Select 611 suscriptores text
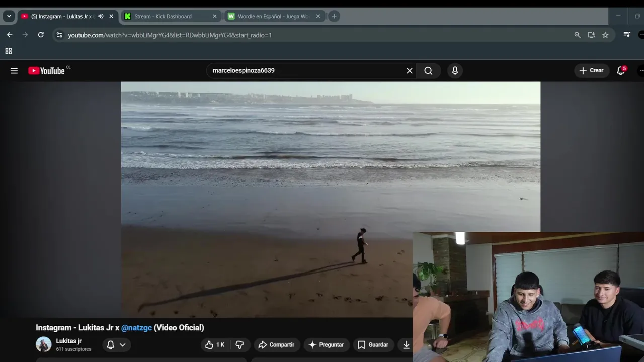This screenshot has width=644, height=362. 73,349
